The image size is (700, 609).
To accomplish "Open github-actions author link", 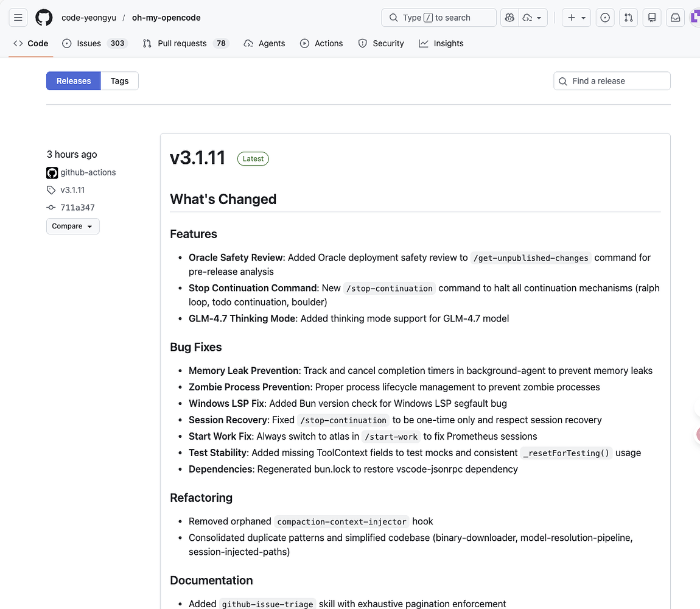I will pos(88,172).
